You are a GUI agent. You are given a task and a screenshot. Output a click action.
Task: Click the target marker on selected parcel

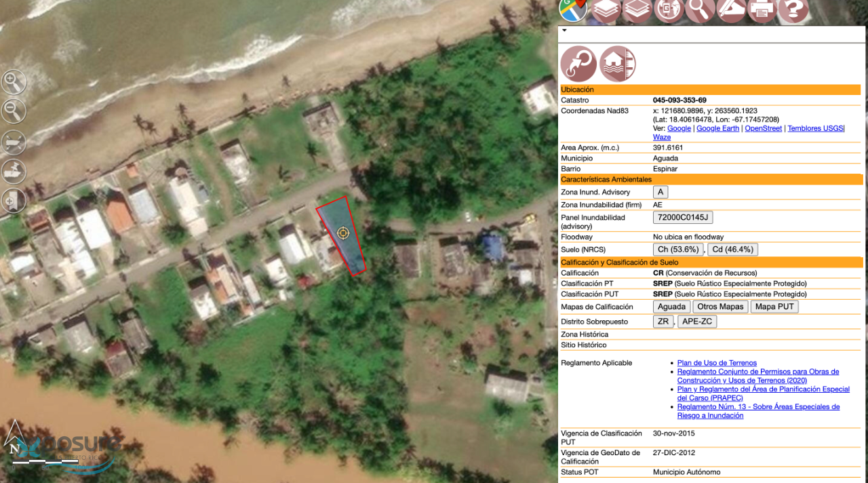tap(343, 233)
